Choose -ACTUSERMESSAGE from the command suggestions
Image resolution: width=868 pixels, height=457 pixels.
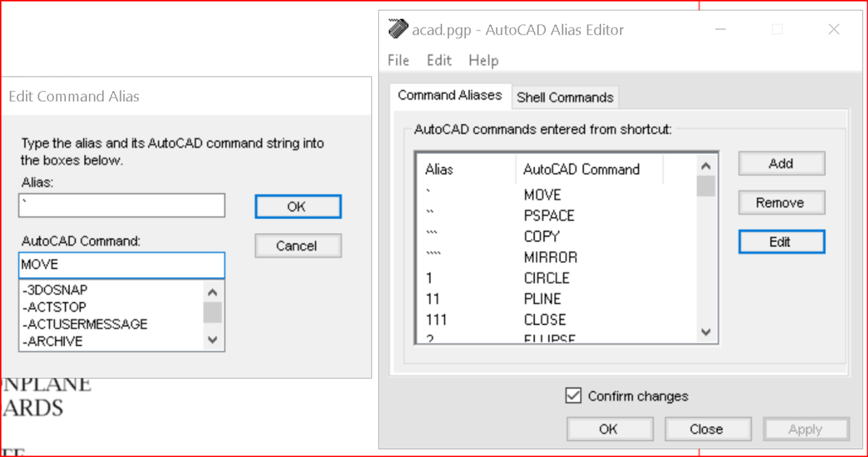(85, 324)
